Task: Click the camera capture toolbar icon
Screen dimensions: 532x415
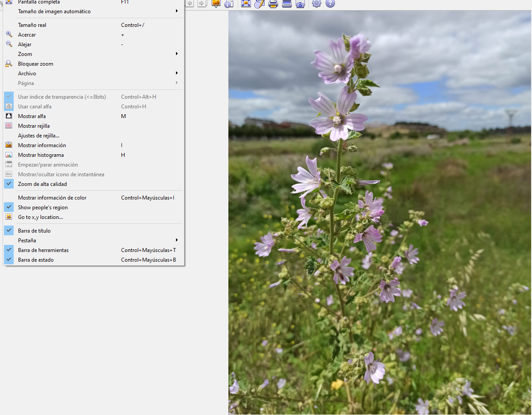Action: [x=300, y=4]
